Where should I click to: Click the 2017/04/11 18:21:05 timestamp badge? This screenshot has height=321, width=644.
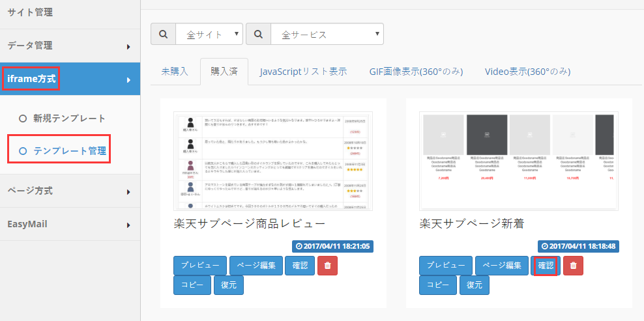point(332,246)
